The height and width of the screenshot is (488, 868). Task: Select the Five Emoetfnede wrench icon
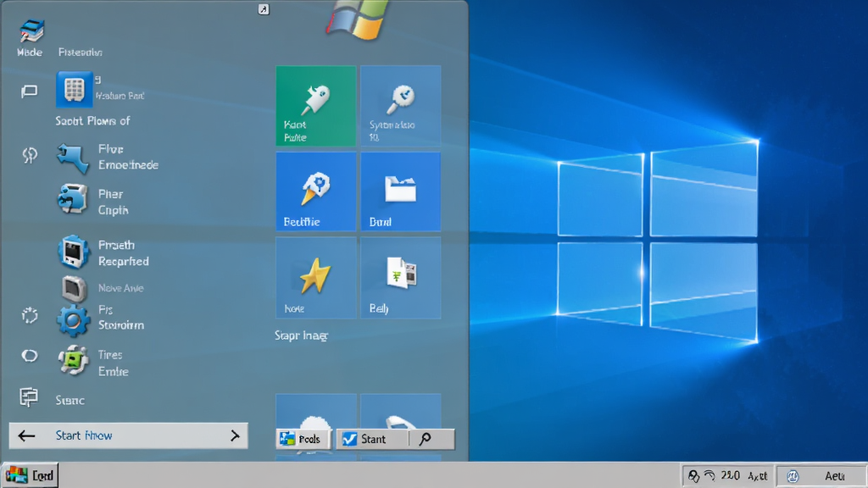point(73,158)
